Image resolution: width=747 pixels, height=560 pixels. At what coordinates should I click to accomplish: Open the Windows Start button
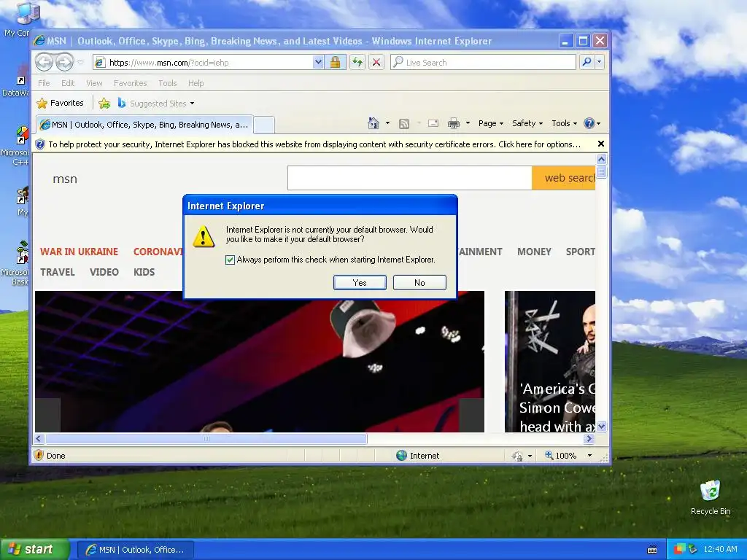[x=35, y=550]
